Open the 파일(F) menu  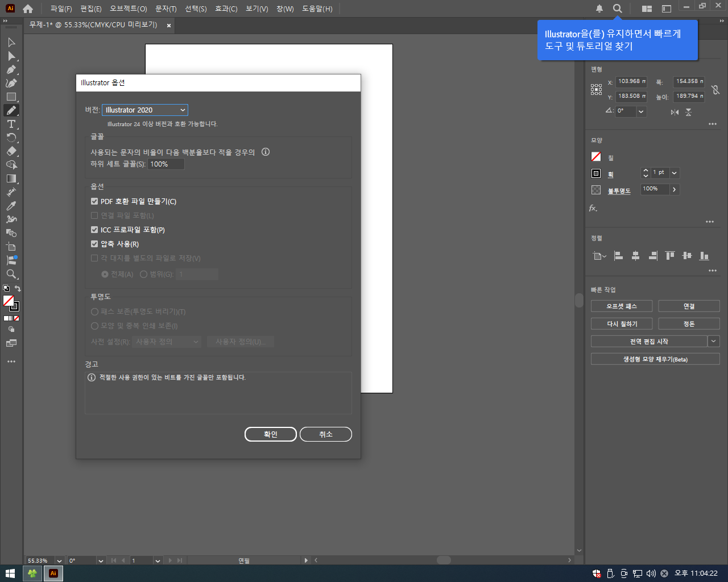[x=61, y=9]
